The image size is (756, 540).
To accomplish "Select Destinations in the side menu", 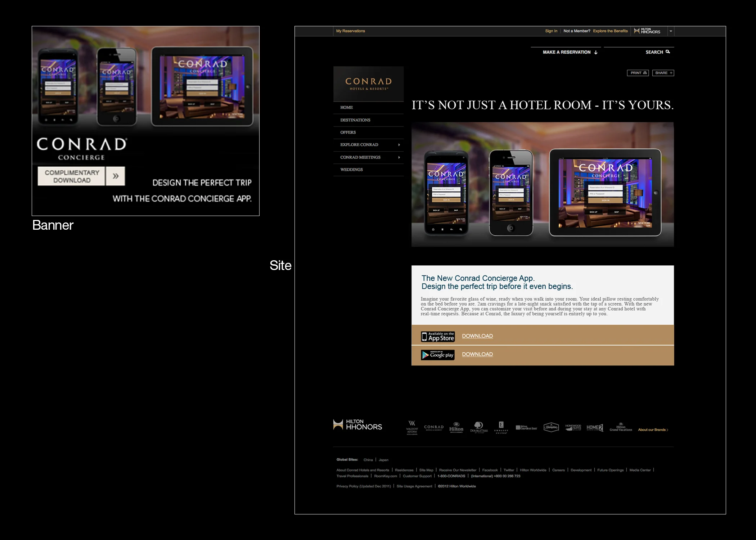I will click(355, 120).
